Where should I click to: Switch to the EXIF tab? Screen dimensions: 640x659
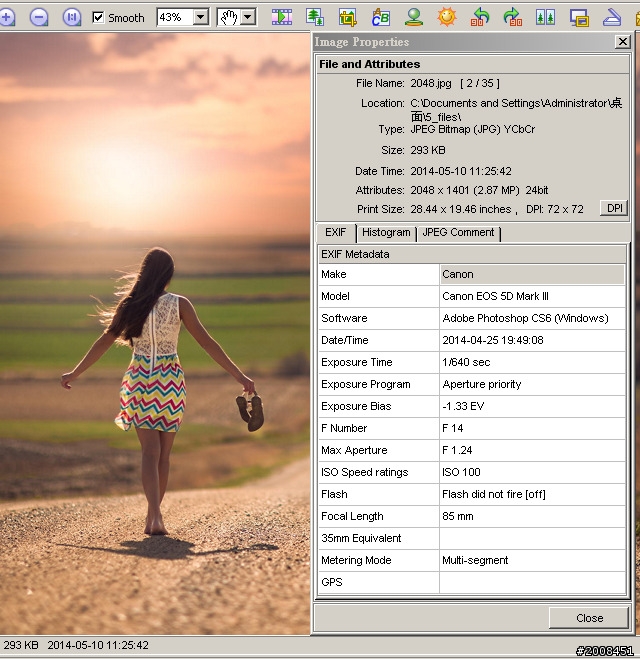coord(335,232)
